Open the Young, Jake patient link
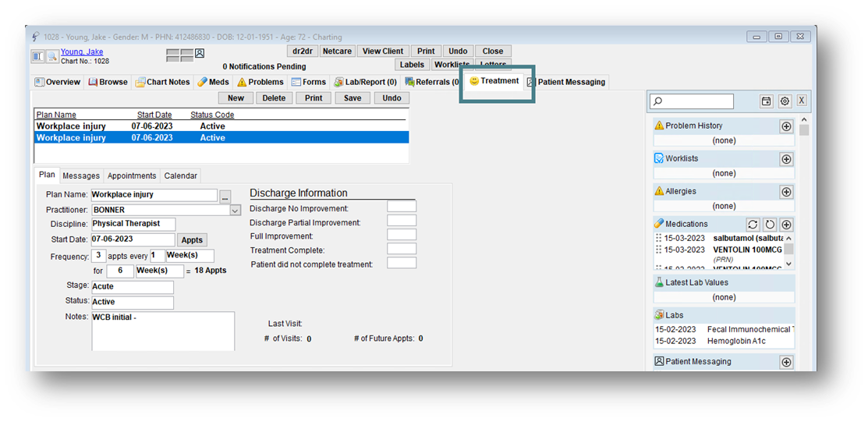This screenshot has width=868, height=422. [82, 52]
